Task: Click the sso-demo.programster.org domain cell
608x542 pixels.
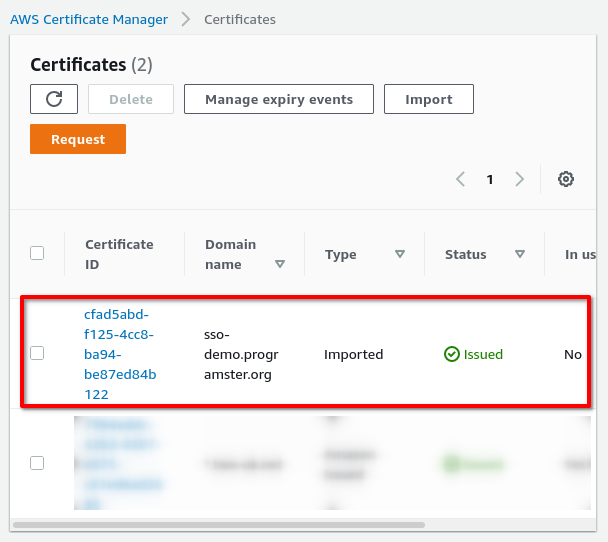Action: click(x=241, y=354)
